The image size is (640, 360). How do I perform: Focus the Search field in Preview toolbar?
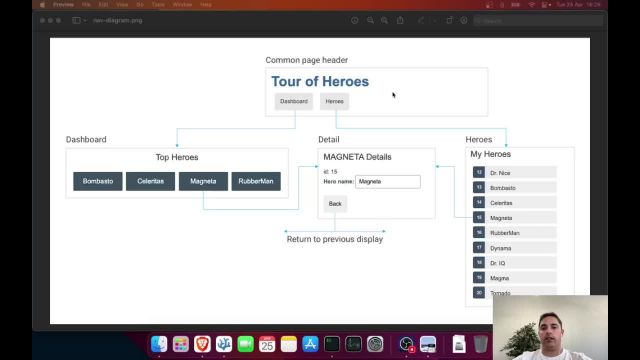coord(538,20)
